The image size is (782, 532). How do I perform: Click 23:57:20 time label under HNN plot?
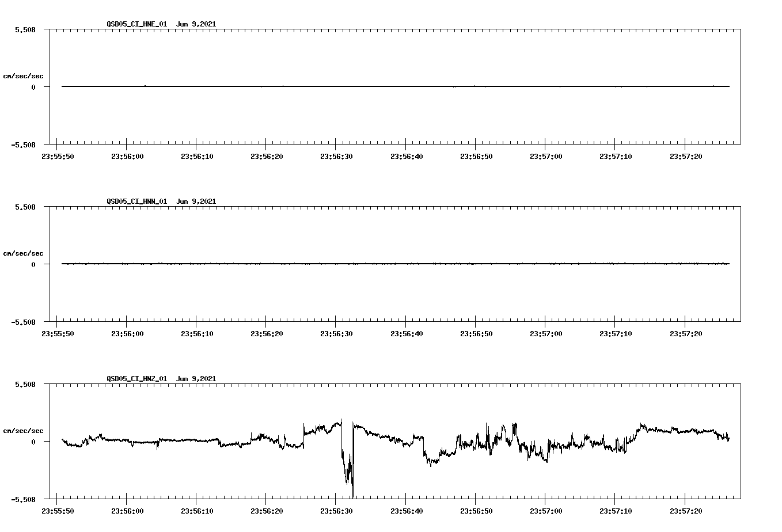685,333
